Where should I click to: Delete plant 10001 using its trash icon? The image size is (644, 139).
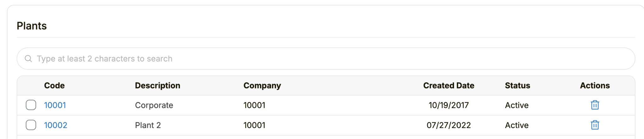pyautogui.click(x=595, y=105)
